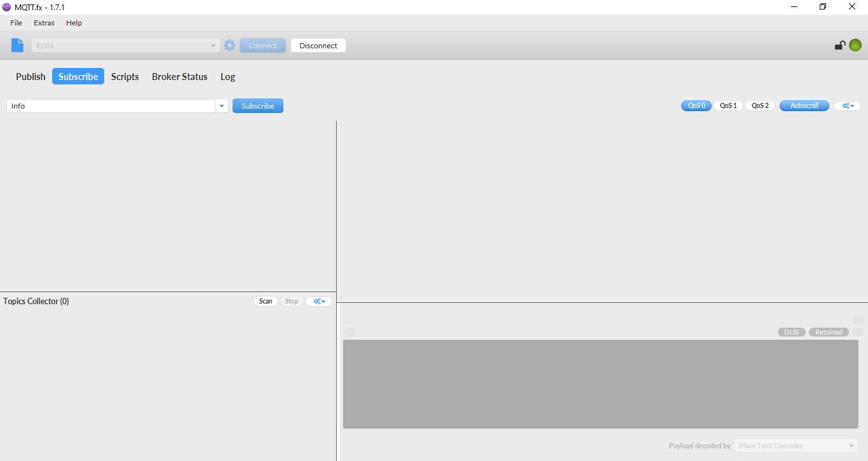This screenshot has height=461, width=868.
Task: Subscribe to the Info topic
Action: [x=257, y=105]
